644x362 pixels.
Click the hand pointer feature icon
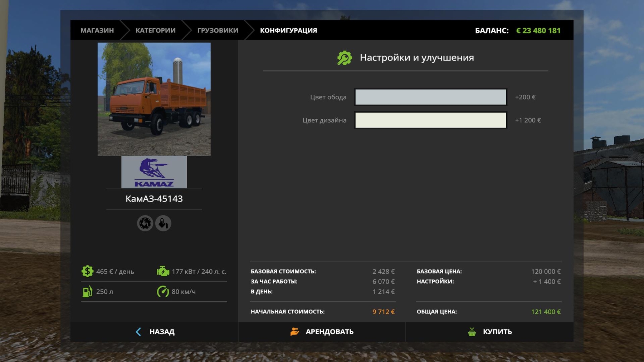[163, 223]
